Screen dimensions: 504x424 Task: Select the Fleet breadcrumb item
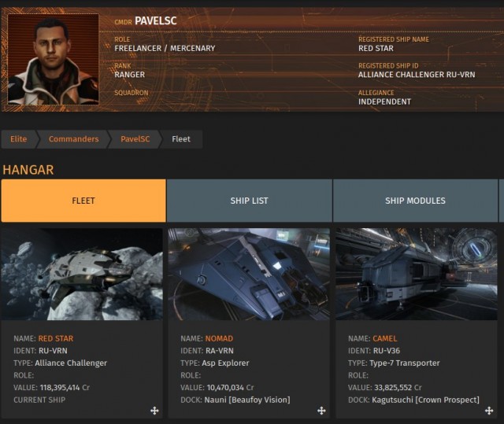click(181, 139)
